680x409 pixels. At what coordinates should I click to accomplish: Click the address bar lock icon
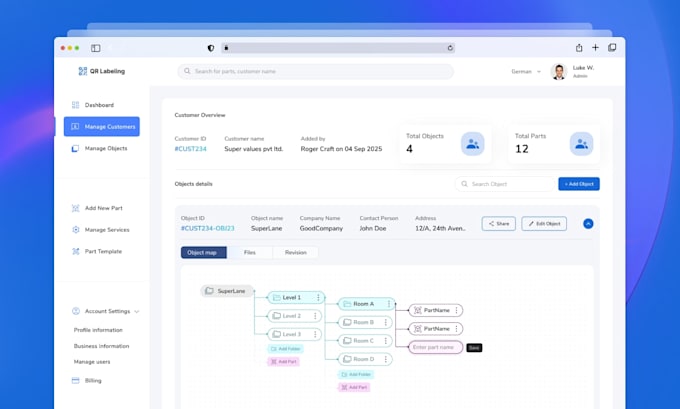[x=226, y=48]
